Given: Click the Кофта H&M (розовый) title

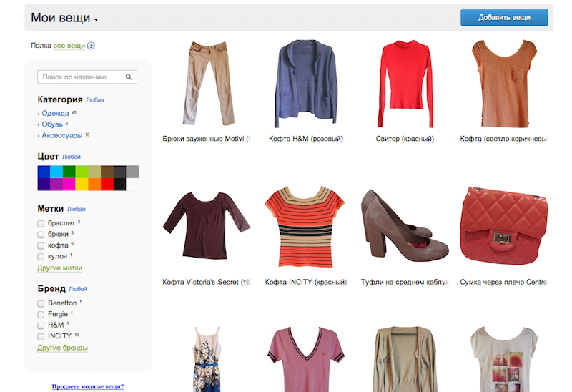Looking at the screenshot, I should click(x=306, y=139).
